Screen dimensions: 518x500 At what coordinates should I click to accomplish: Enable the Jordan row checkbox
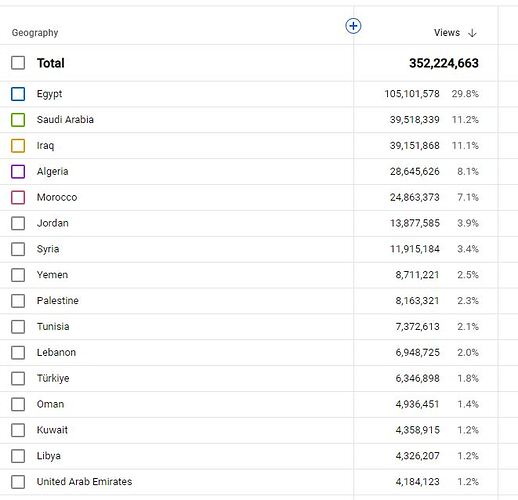18,223
